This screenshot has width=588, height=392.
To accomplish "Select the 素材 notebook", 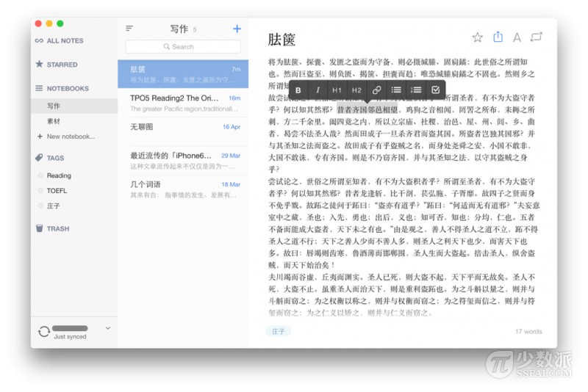I will tap(54, 121).
